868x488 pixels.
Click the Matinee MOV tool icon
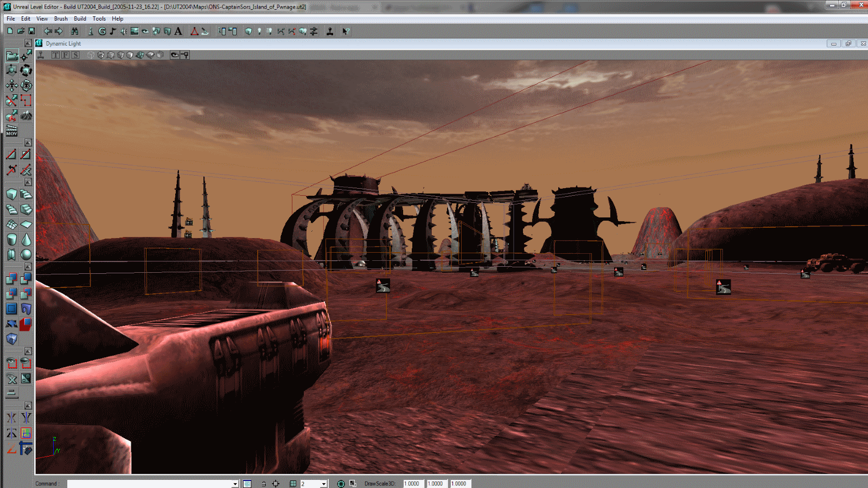pyautogui.click(x=11, y=130)
